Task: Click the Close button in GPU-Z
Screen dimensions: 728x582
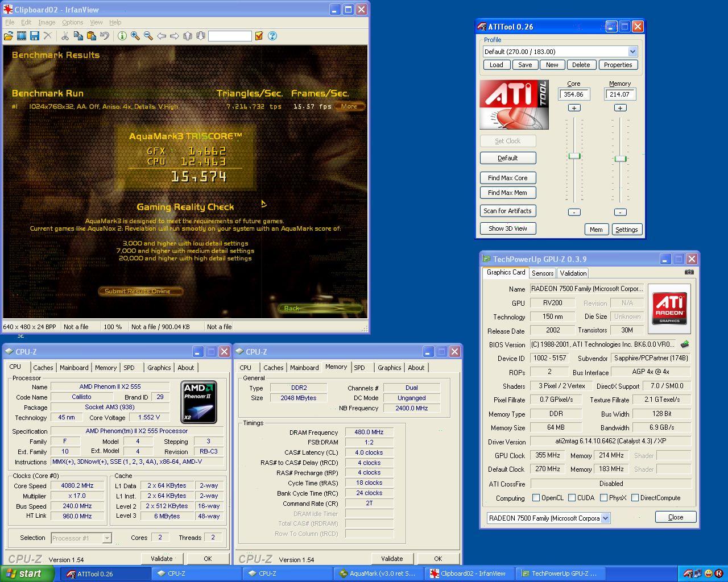Action: click(676, 517)
